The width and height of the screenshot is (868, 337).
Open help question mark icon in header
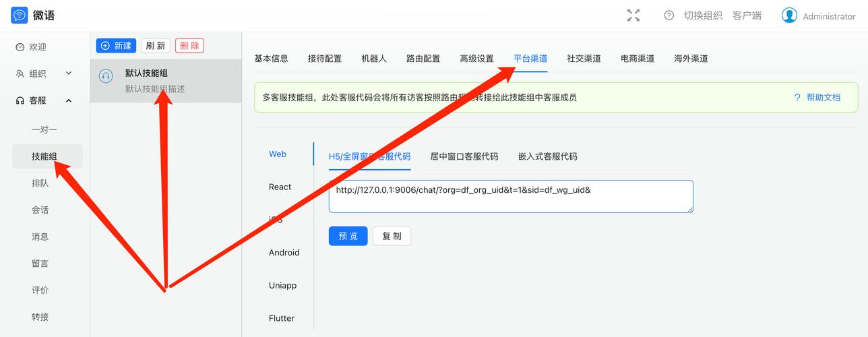click(669, 16)
